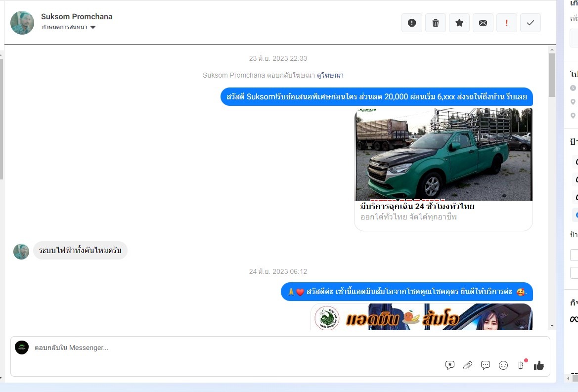
Task: Flag conversation with red exclamation icon
Action: 506,23
